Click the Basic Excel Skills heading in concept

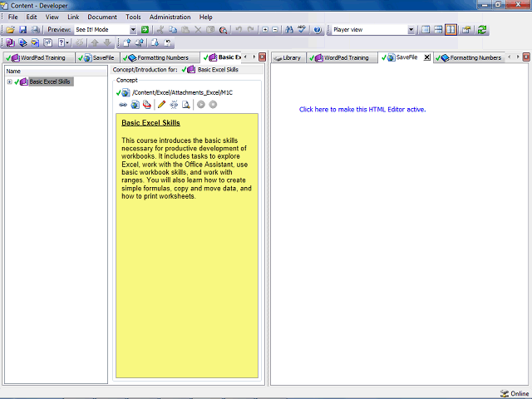pos(150,123)
